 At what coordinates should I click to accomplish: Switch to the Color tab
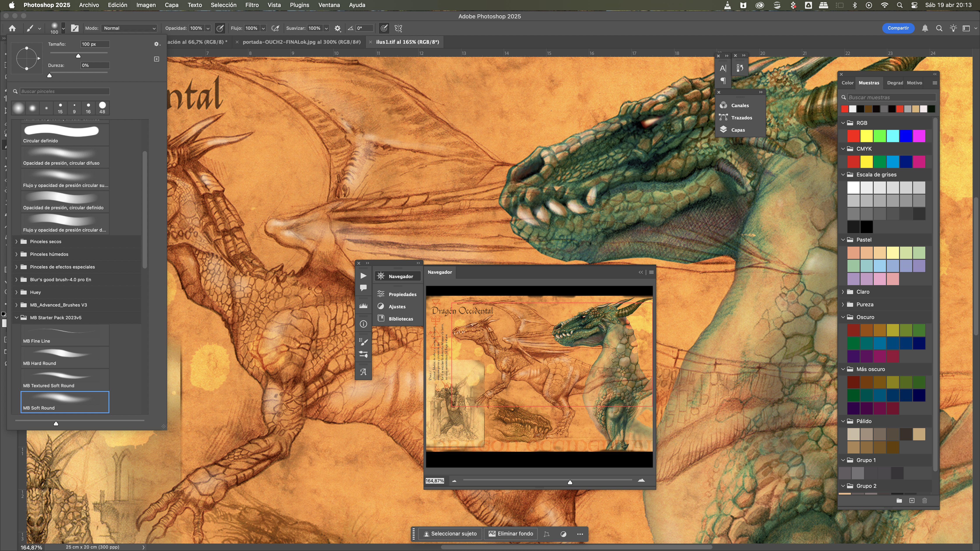click(847, 82)
